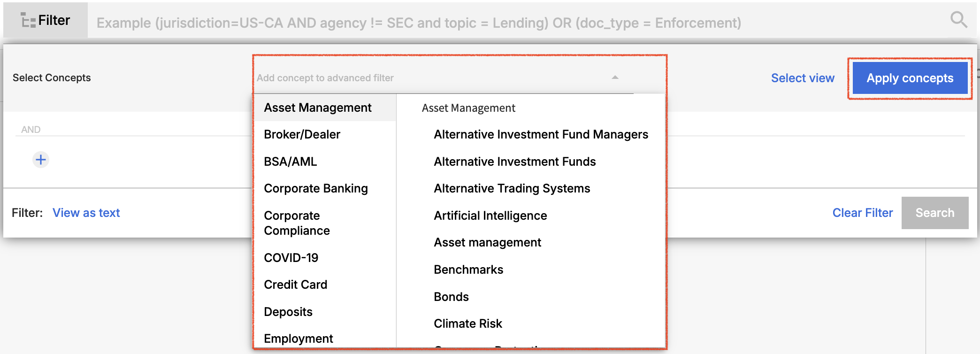Click the Clear Filter link

[862, 213]
